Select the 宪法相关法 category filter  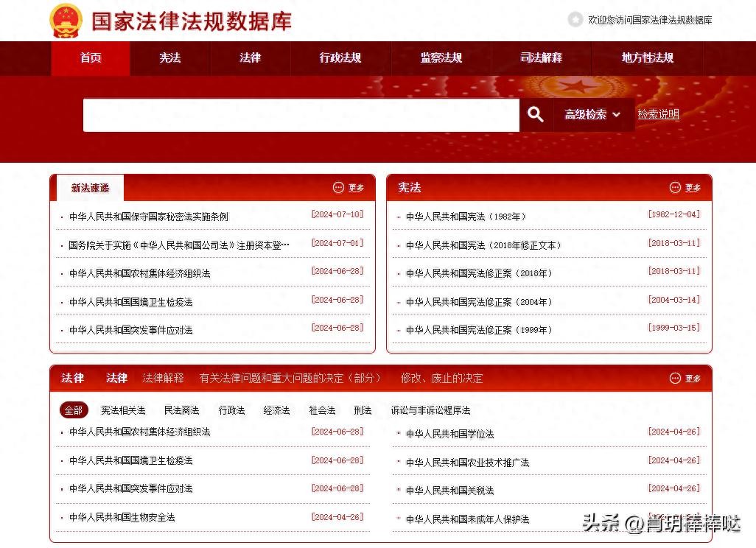[x=123, y=410]
